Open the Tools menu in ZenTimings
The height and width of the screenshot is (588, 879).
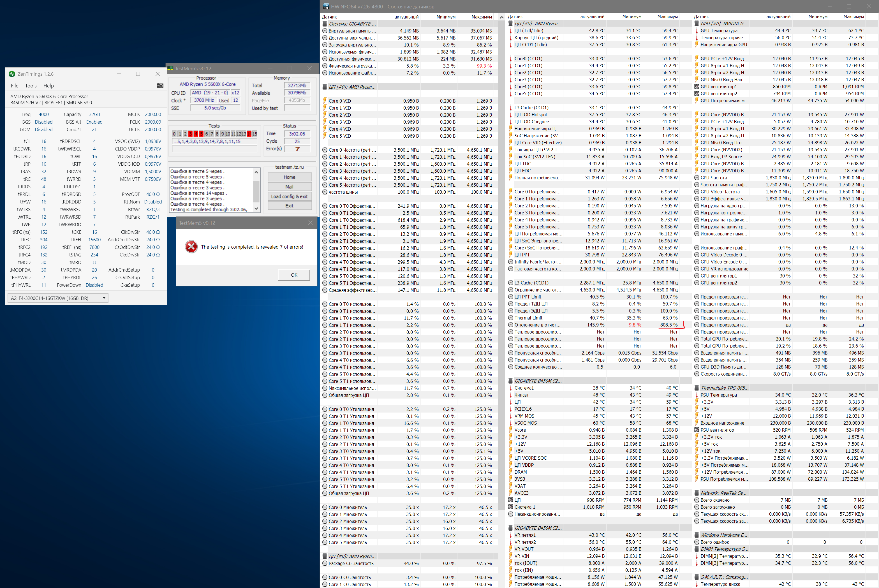tap(31, 85)
